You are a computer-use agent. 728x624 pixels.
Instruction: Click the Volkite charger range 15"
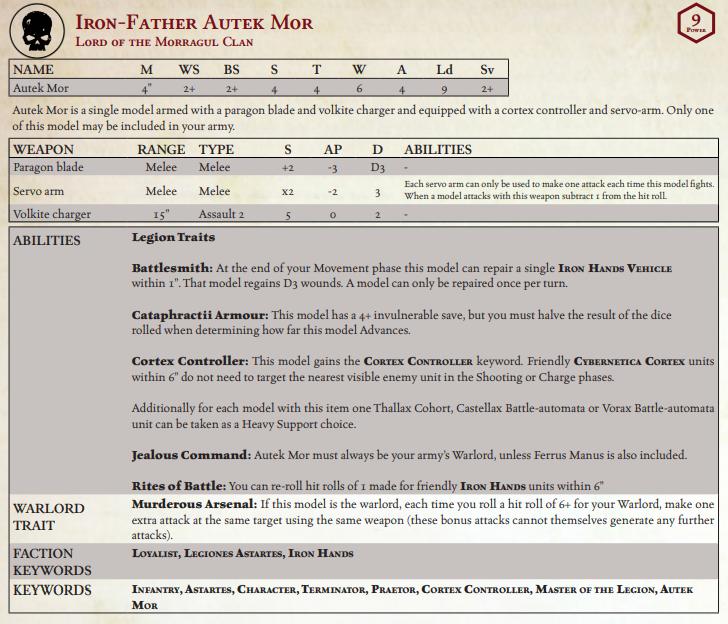tap(161, 214)
